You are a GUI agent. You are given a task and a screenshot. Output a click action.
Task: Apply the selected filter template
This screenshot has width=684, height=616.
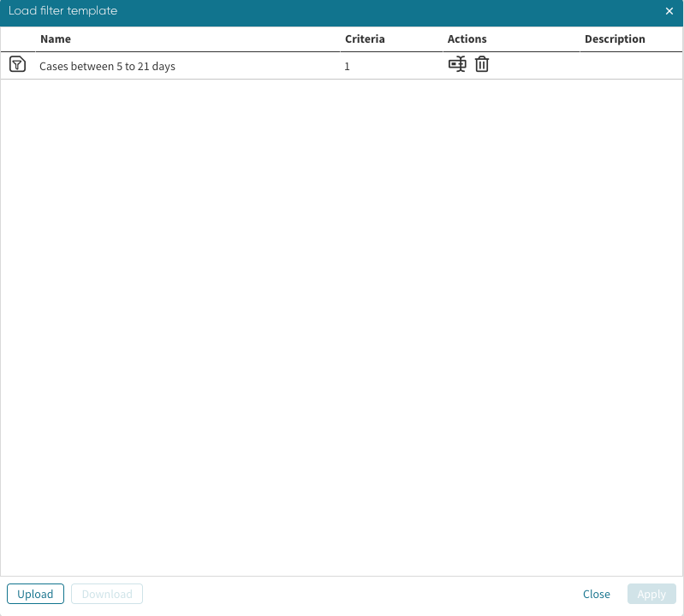click(651, 594)
